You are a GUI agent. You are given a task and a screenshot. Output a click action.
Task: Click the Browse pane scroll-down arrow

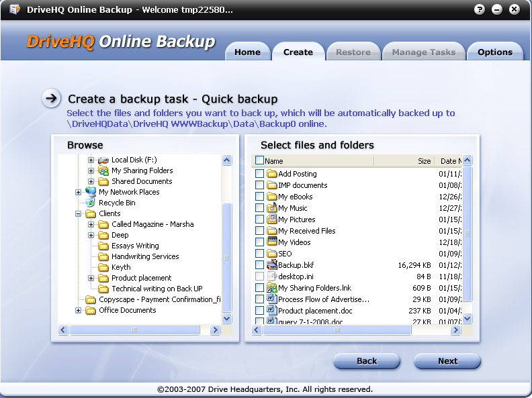(x=226, y=318)
